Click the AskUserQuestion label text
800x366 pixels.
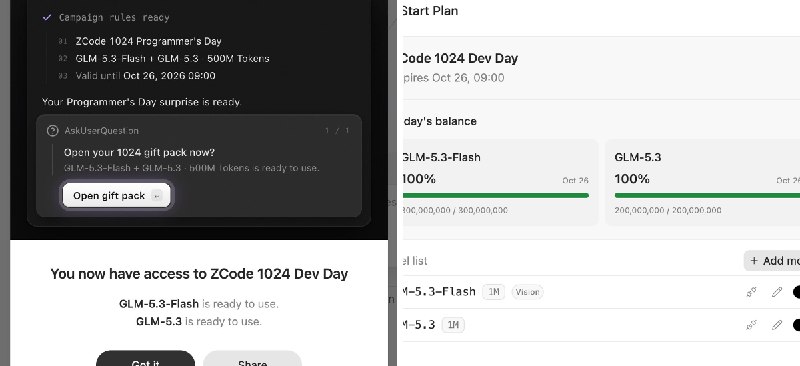(x=101, y=131)
